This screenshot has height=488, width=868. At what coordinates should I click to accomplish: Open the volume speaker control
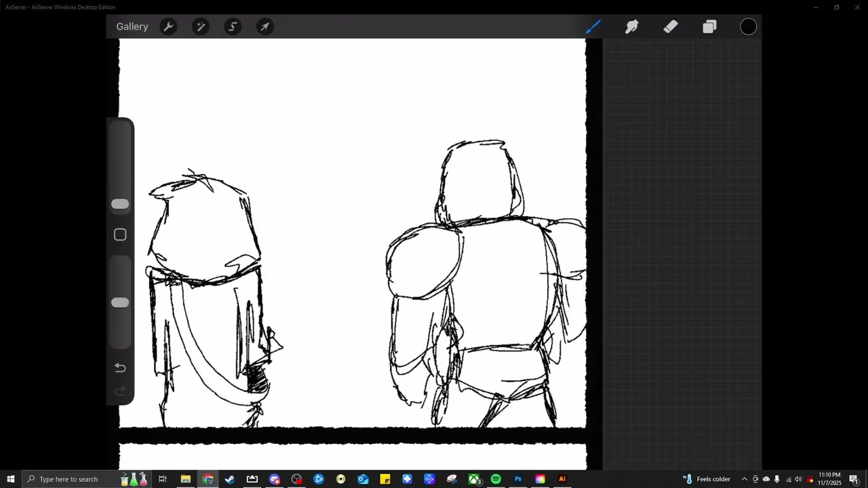pos(798,479)
